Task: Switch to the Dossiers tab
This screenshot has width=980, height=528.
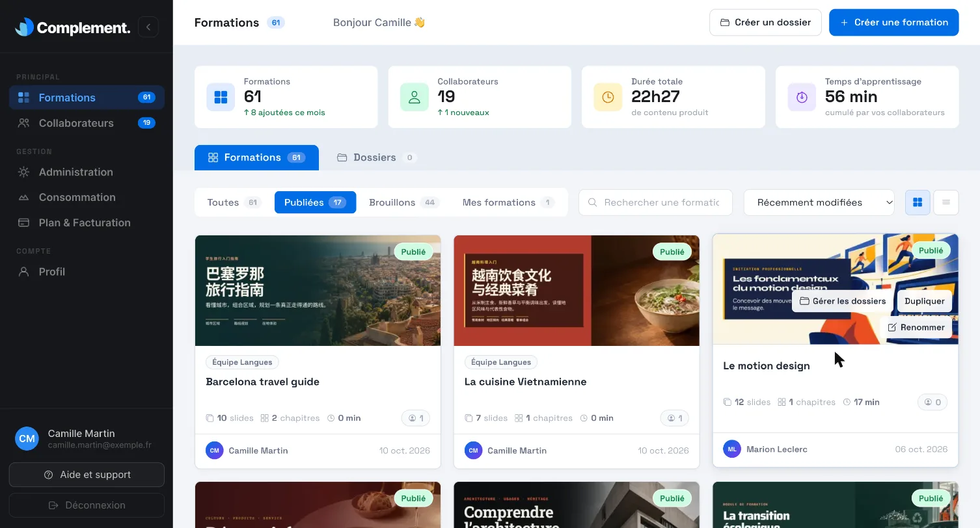Action: (375, 157)
